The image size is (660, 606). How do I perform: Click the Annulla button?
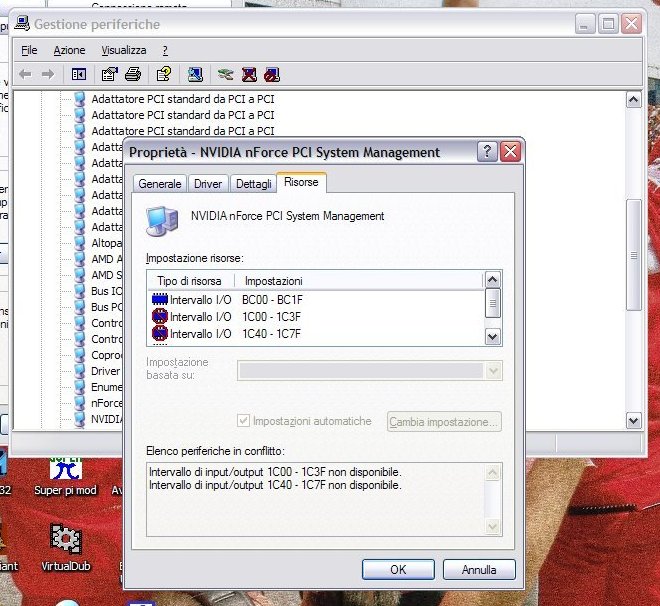(479, 569)
